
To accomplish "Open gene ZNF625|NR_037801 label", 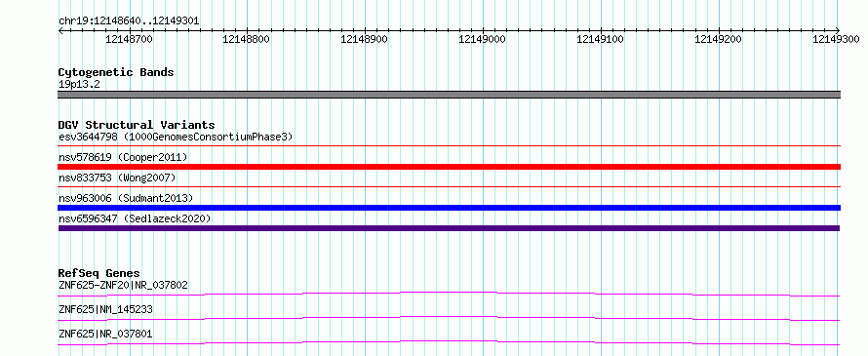I will (105, 335).
